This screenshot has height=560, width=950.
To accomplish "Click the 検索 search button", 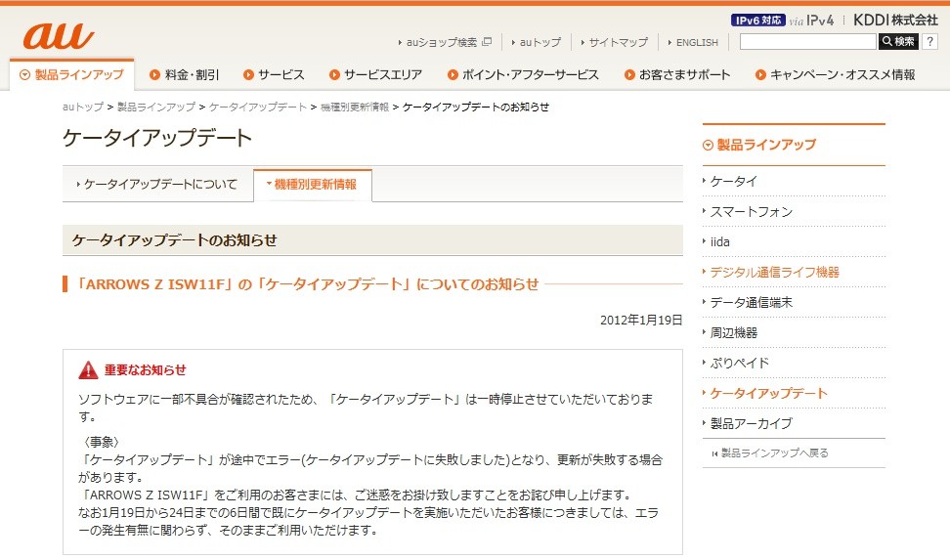I will tap(898, 41).
